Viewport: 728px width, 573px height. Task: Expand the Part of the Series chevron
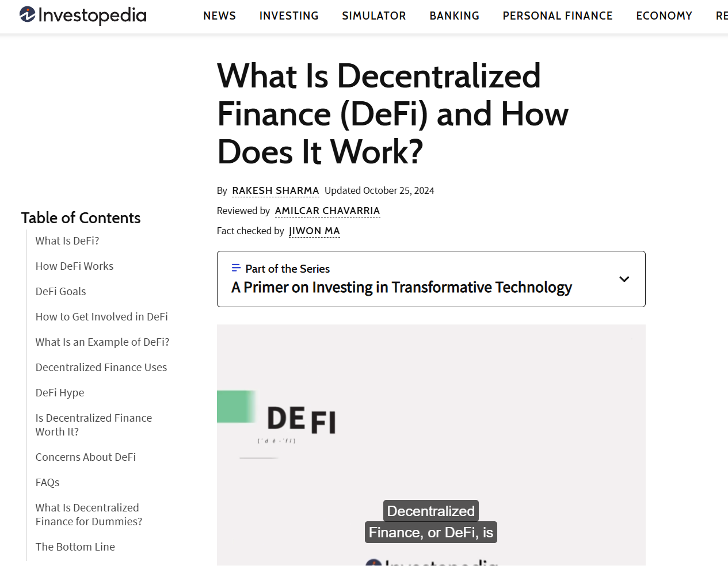pos(624,279)
